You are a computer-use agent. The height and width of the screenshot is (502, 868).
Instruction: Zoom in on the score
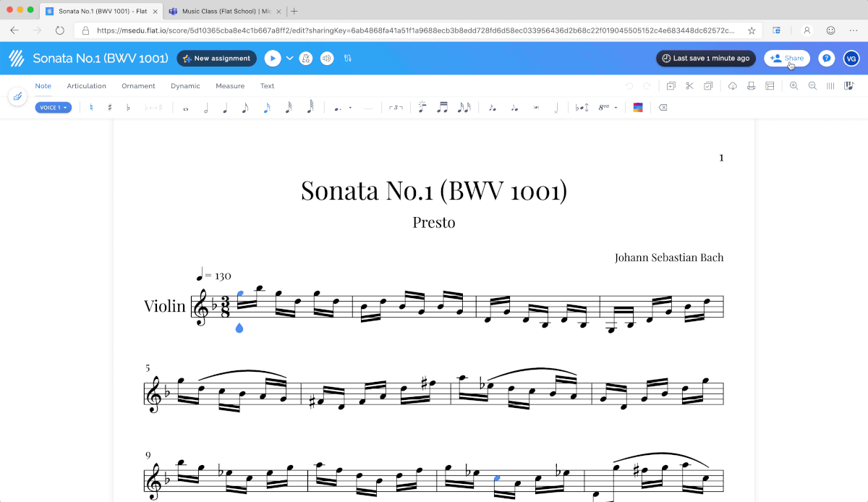point(794,86)
